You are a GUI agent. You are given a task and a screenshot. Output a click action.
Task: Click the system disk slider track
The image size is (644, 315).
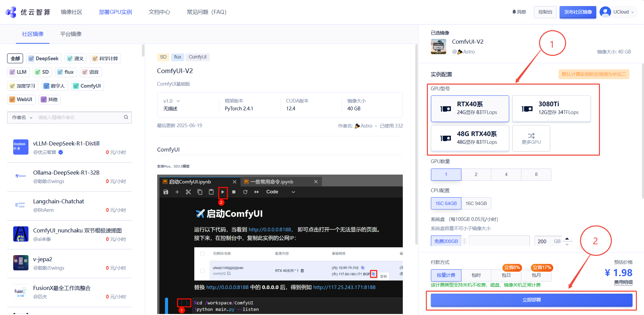pyautogui.click(x=499, y=241)
